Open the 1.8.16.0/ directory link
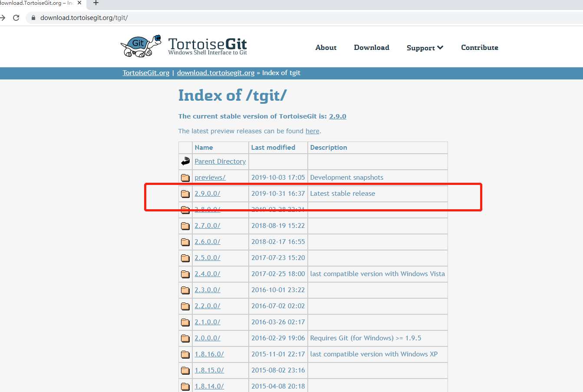583x392 pixels. point(209,354)
